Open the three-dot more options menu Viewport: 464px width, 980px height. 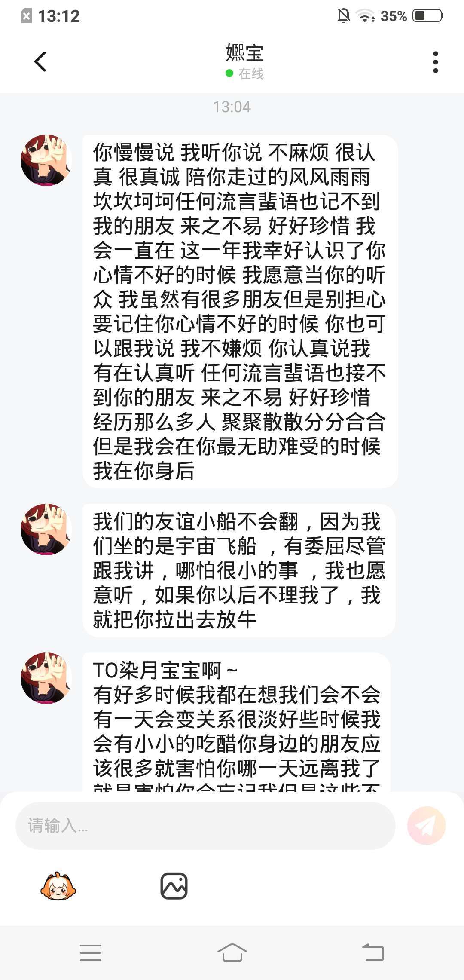[x=435, y=62]
